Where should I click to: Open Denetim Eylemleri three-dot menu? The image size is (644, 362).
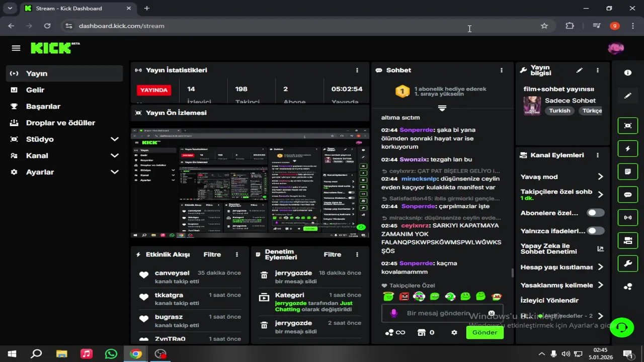pos(357,255)
